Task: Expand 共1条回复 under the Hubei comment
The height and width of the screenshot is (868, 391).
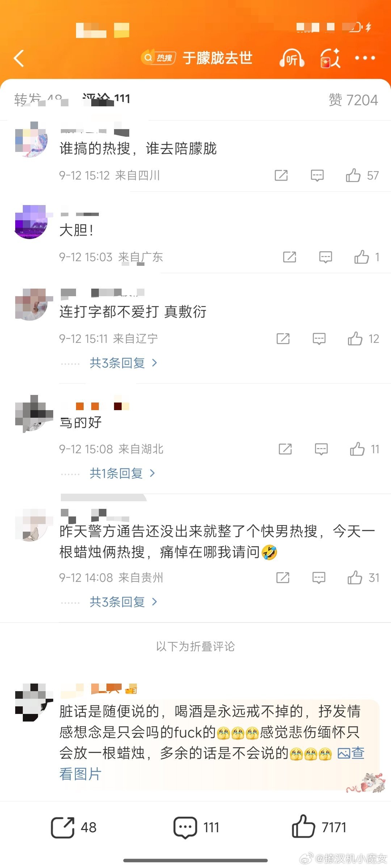Action: [x=122, y=473]
